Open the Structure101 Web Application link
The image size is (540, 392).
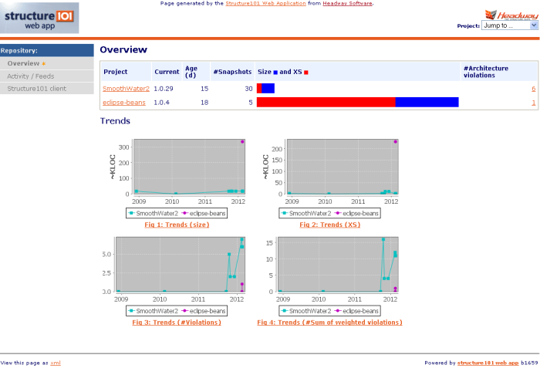point(265,3)
